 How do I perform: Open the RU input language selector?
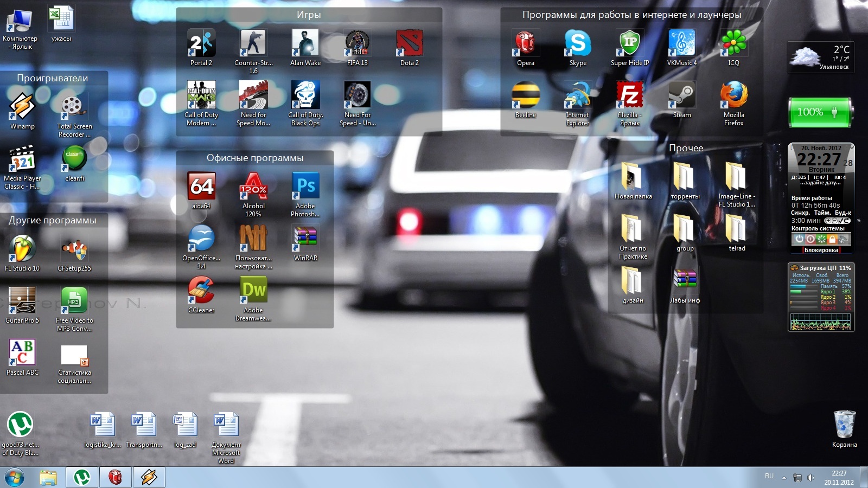769,477
